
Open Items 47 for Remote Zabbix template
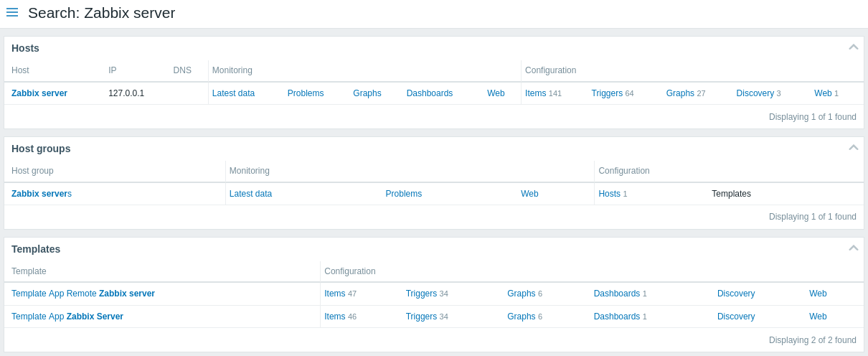click(335, 294)
